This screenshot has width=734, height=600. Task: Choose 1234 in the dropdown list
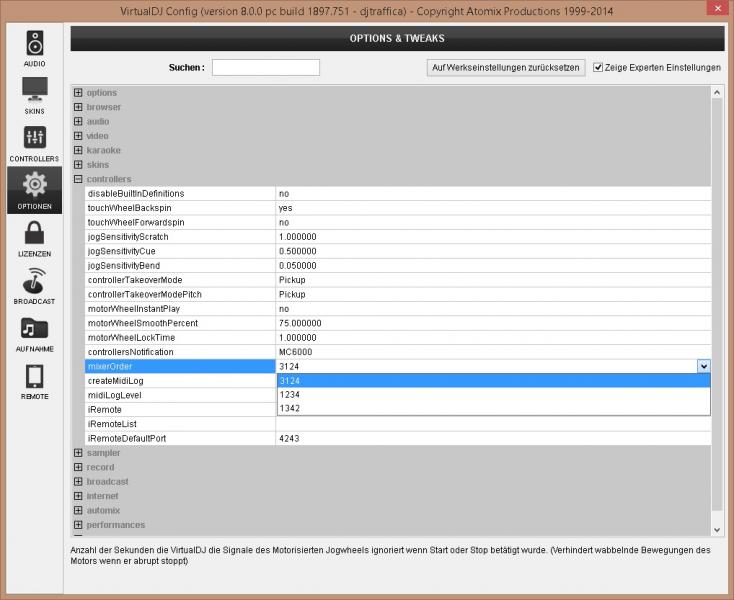494,395
